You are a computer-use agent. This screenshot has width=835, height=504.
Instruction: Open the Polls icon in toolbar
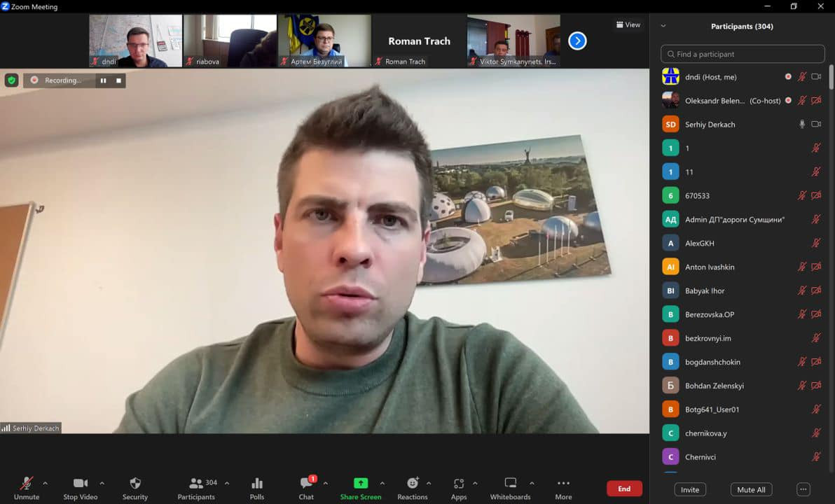click(257, 484)
